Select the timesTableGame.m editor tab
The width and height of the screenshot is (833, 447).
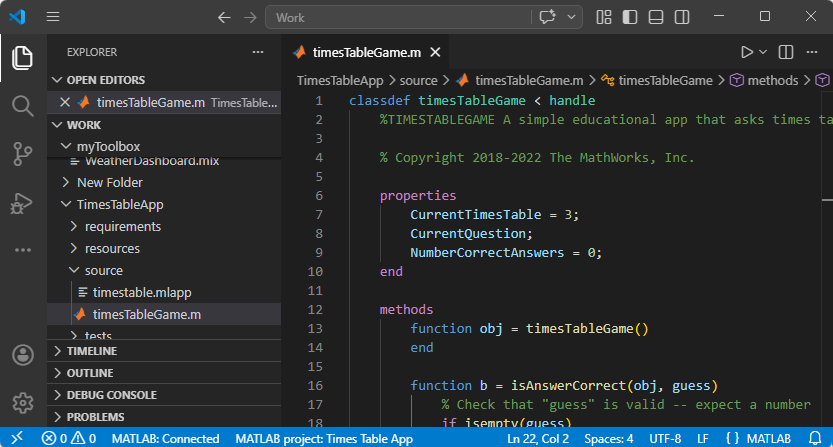click(x=366, y=52)
